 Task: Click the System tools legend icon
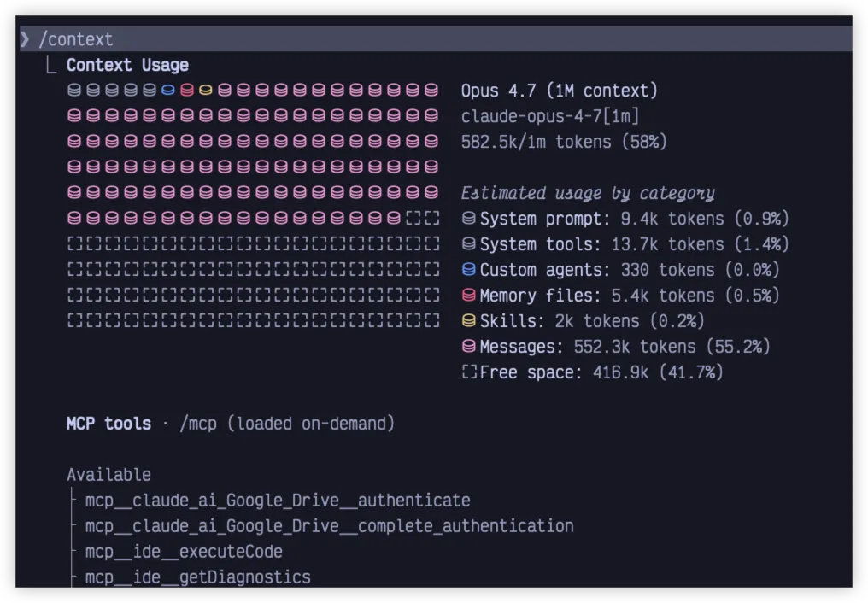pyautogui.click(x=468, y=244)
